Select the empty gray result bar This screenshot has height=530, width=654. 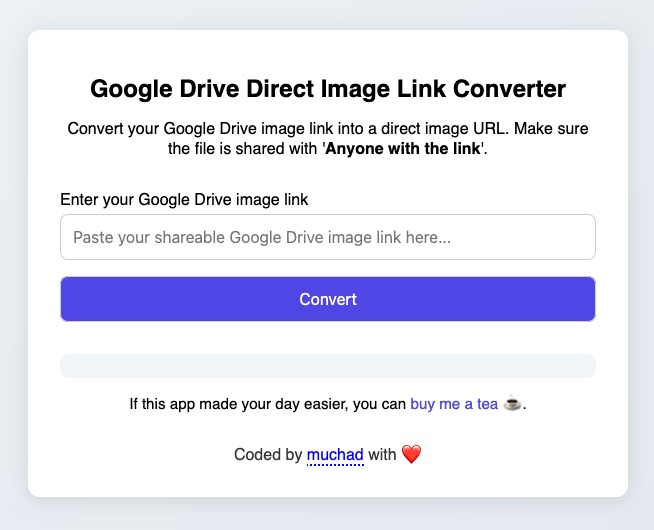(x=328, y=366)
